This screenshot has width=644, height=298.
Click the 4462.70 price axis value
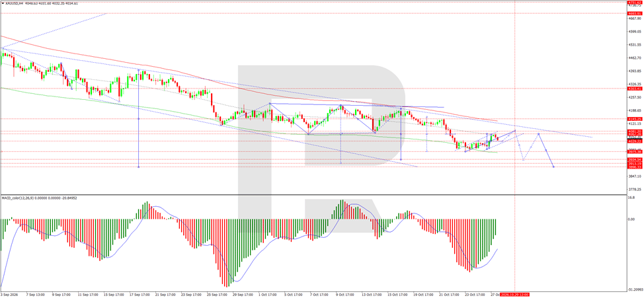tap(635, 58)
